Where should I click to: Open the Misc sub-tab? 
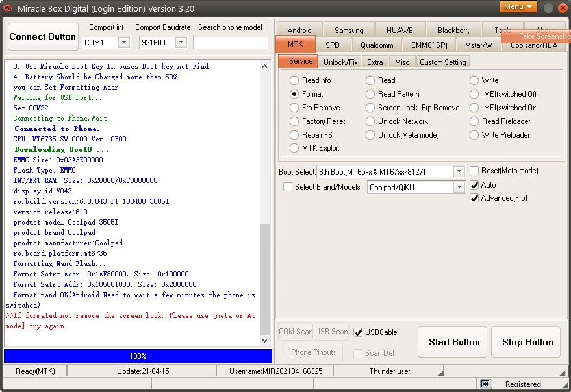point(402,62)
